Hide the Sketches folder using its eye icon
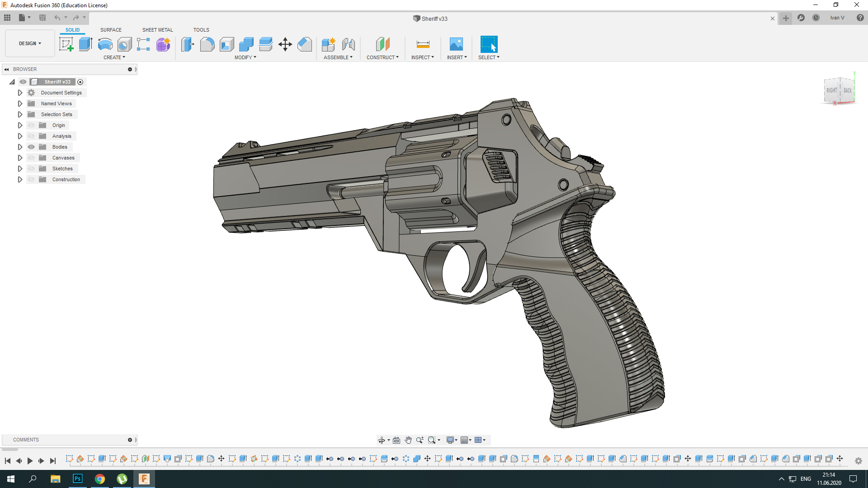Image resolution: width=868 pixels, height=488 pixels. pos(31,168)
